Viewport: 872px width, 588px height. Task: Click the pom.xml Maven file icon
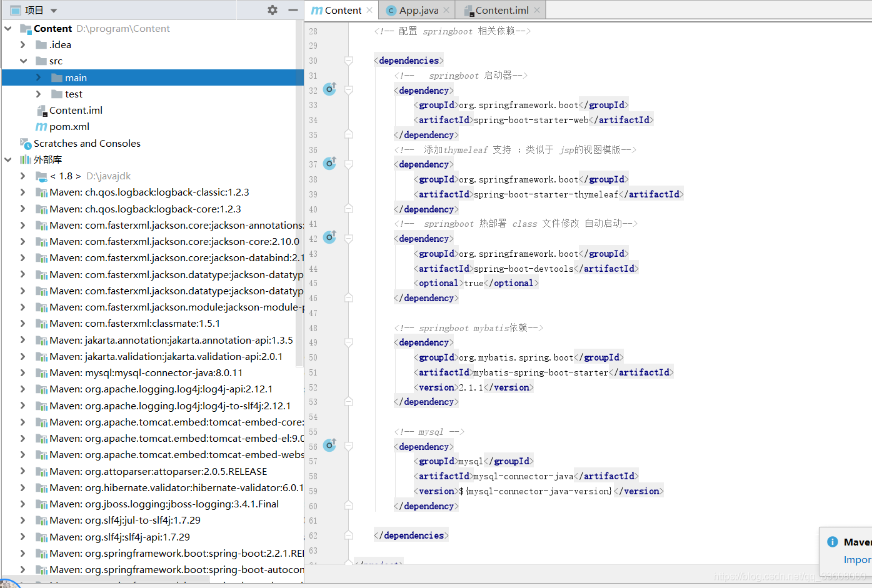coord(41,127)
